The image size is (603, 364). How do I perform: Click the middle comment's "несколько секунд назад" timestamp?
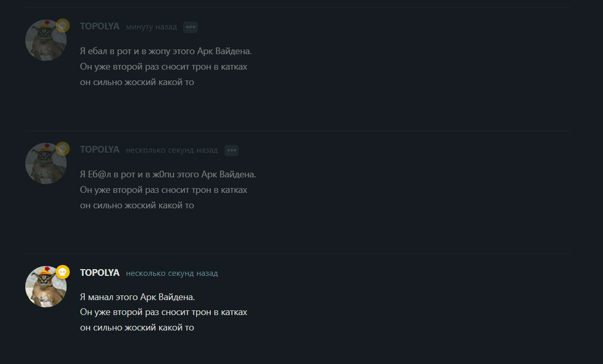172,150
